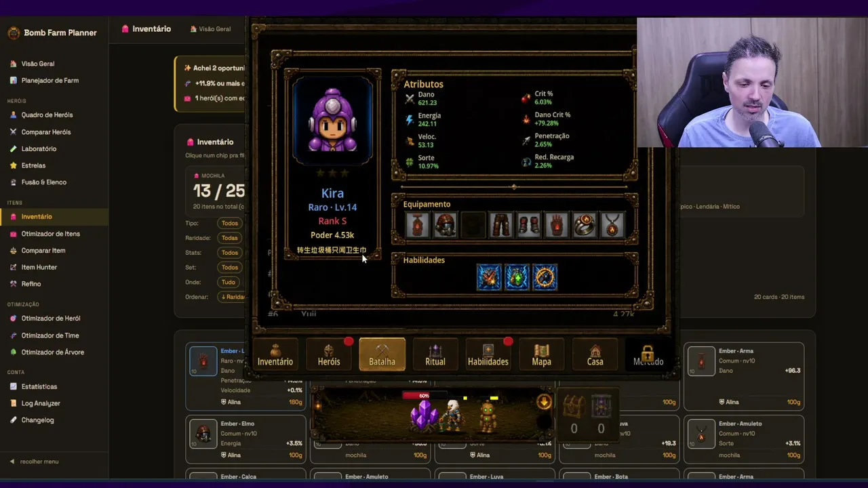
Task: Click the cage counter icon beside the chest
Action: tap(601, 407)
